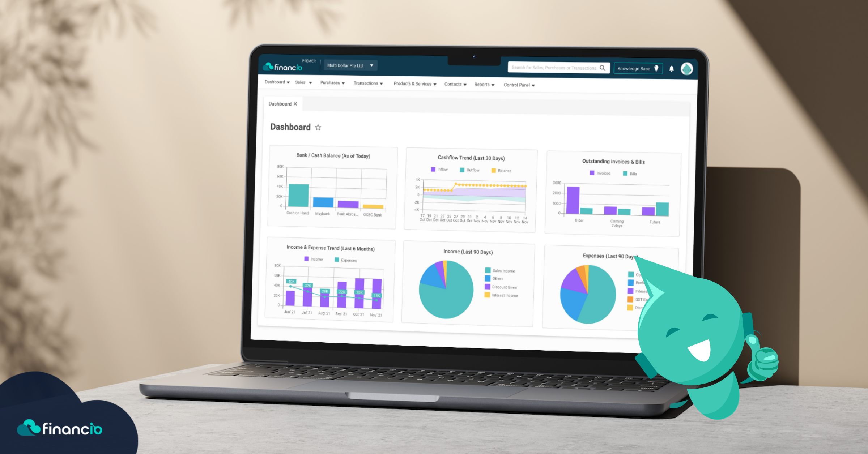The height and width of the screenshot is (454, 868).
Task: Click the Contacts menu button
Action: 455,84
